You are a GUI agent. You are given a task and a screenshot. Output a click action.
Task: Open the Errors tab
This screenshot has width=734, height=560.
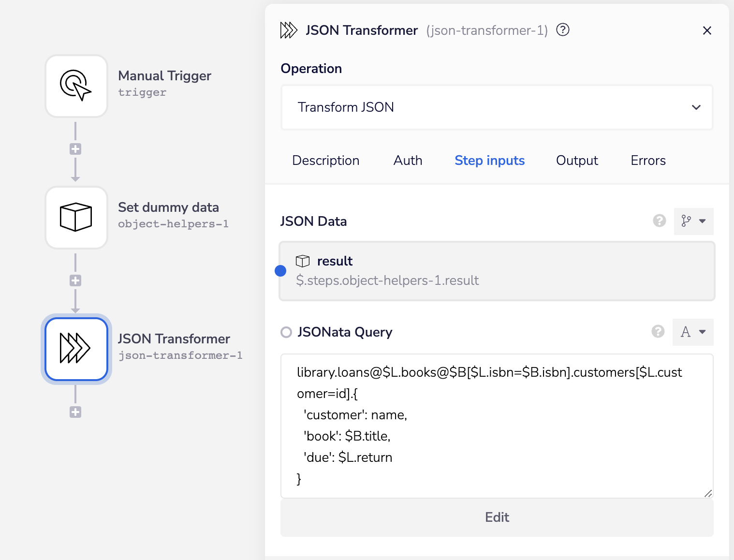click(648, 161)
